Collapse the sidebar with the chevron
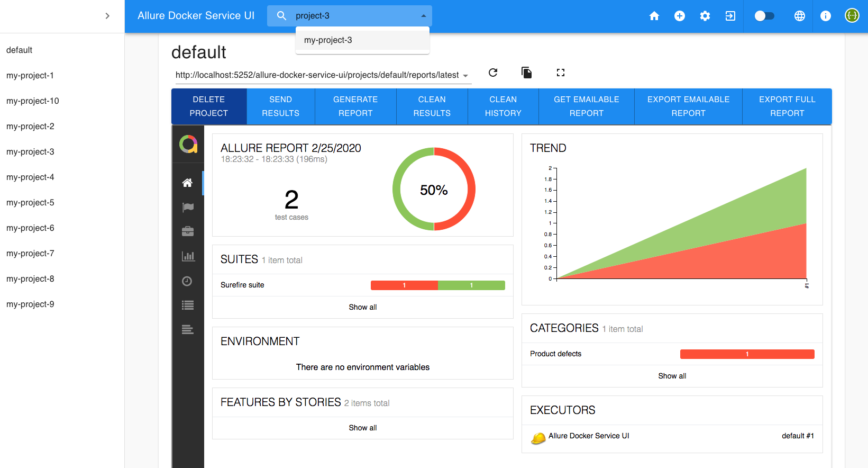The width and height of the screenshot is (868, 468). pos(107,16)
